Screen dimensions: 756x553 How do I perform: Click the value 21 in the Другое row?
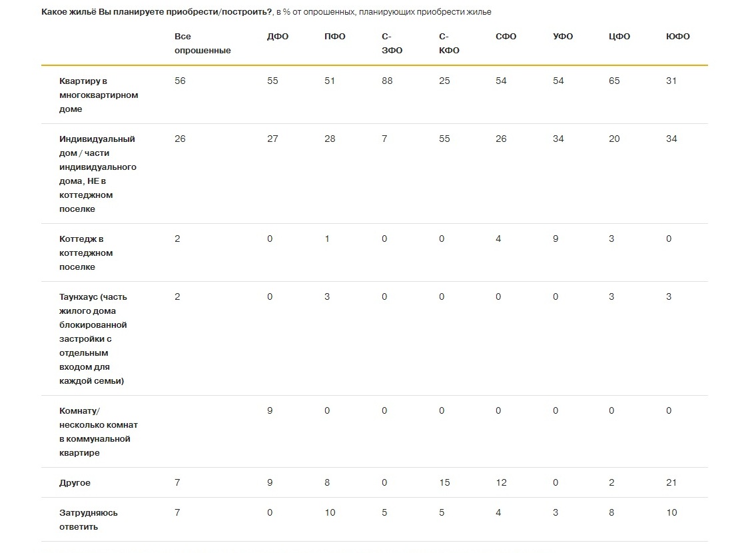click(671, 482)
